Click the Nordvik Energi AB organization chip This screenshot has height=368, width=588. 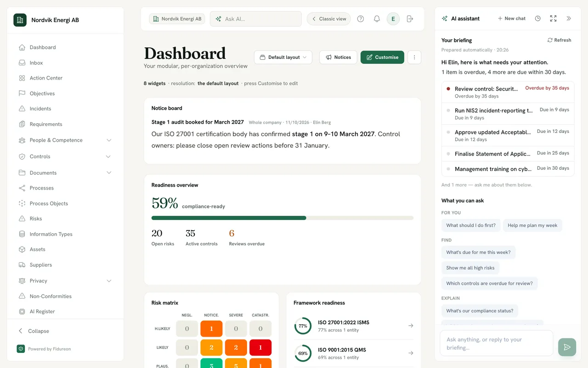(x=177, y=19)
